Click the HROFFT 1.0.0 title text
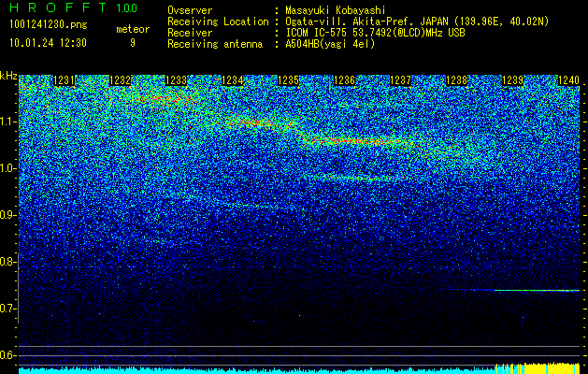Screen dimensions: 588x374 pos(73,7)
